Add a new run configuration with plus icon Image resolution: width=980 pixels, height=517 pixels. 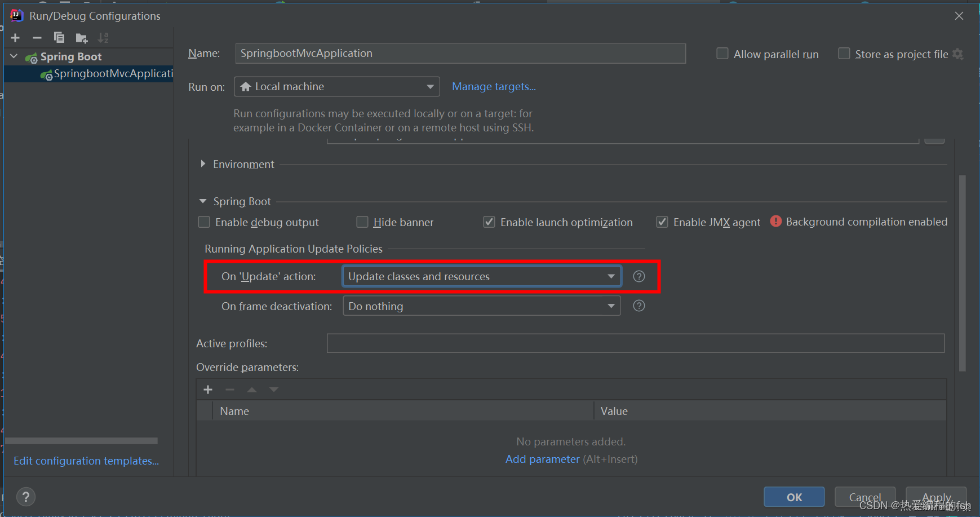pyautogui.click(x=15, y=38)
